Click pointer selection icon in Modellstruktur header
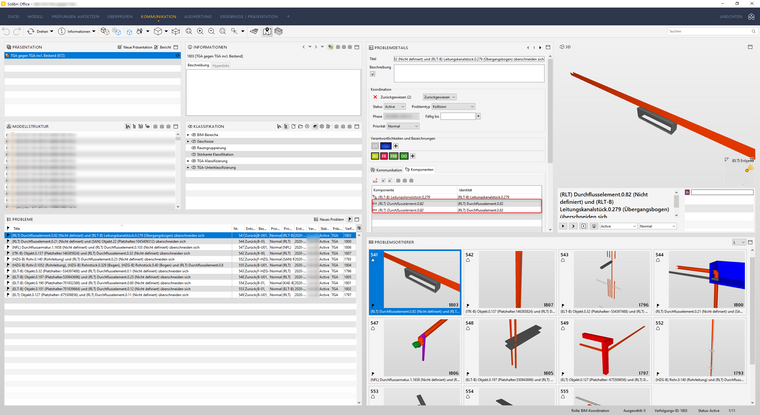 coord(127,127)
